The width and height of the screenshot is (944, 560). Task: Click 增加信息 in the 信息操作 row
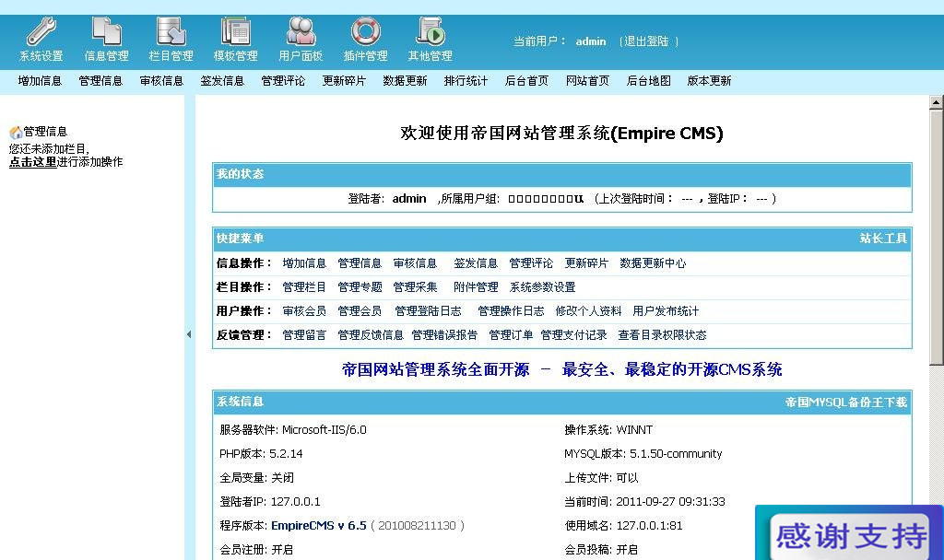(304, 262)
